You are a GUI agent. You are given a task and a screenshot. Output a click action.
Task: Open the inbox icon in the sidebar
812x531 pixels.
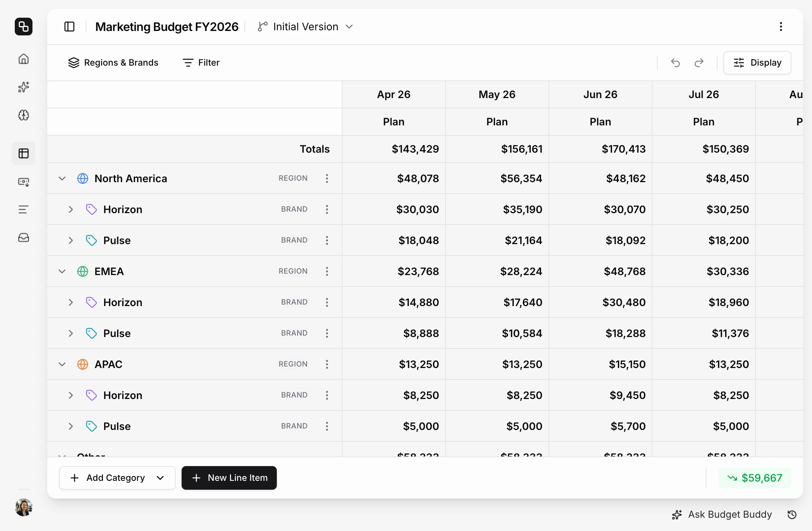pos(24,237)
